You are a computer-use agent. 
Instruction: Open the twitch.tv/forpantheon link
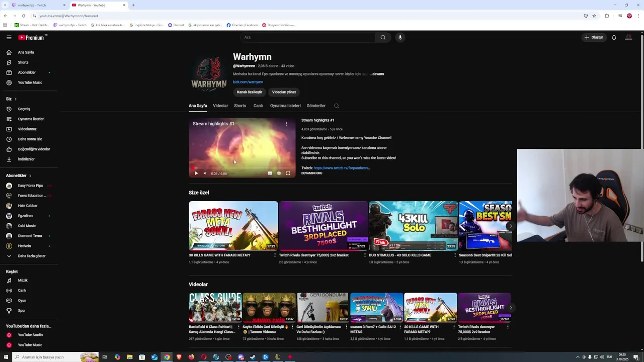tap(342, 168)
